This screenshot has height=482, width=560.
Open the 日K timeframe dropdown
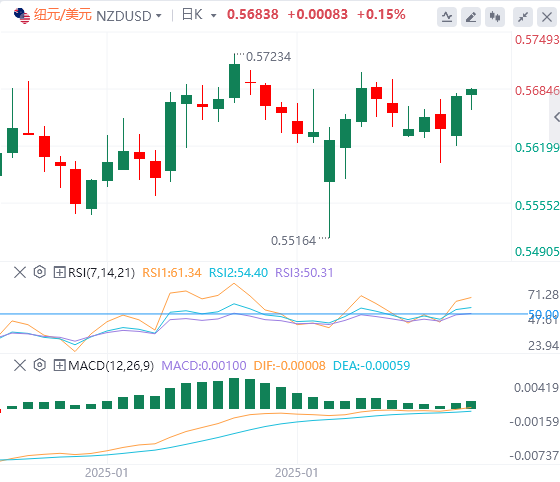(x=199, y=15)
